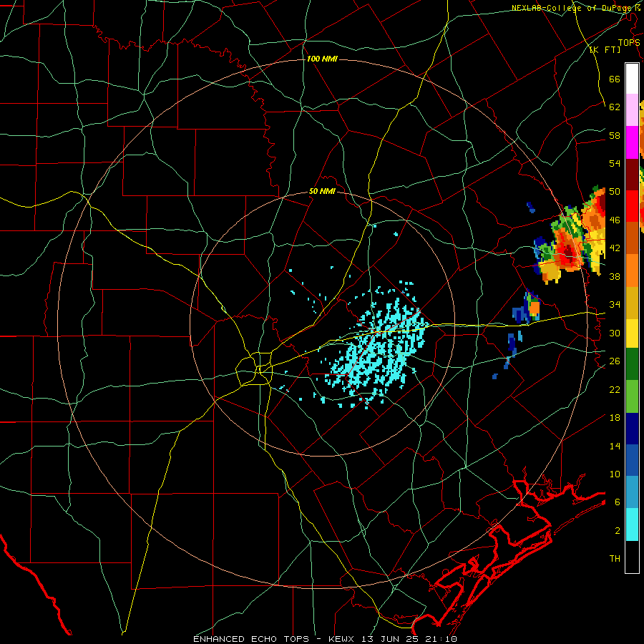644x644 pixels.
Task: Click the light green legend swatch
Action: pos(632,396)
